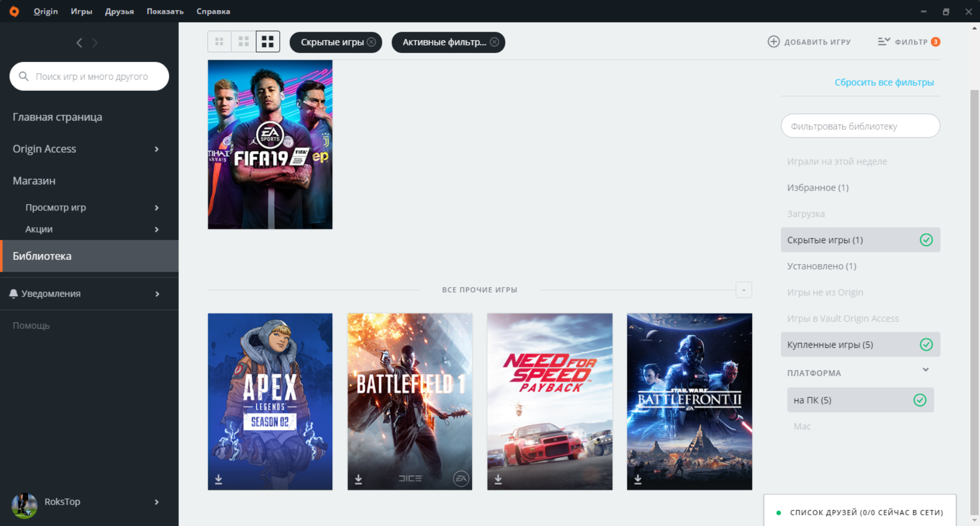Screen dimensions: 980x526
Task: Expand the 'Акции' submenu arrow
Action: click(157, 230)
